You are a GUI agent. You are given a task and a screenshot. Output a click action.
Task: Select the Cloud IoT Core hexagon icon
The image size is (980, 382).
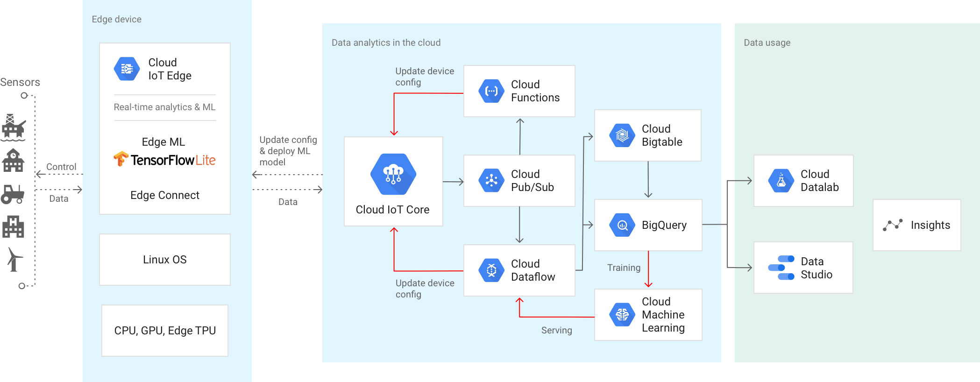click(x=393, y=174)
